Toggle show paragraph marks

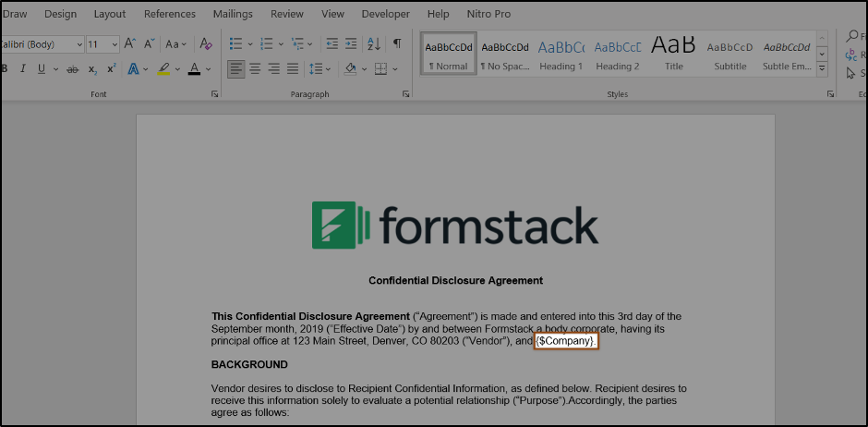pos(397,43)
